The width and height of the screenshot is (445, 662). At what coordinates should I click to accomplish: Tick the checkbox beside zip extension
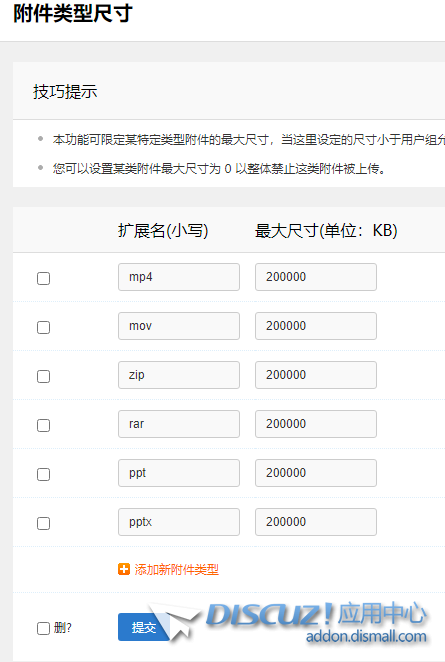tap(43, 376)
